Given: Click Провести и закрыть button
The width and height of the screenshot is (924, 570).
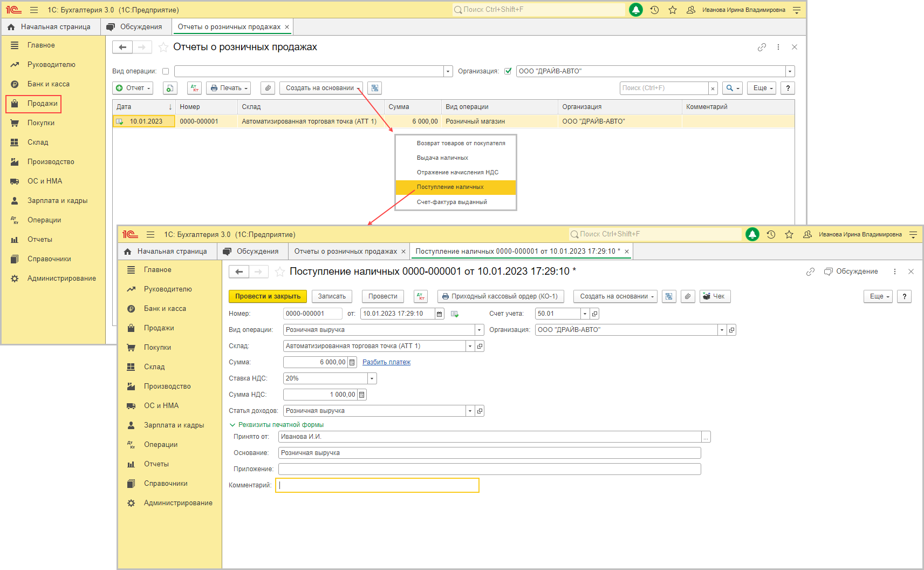Looking at the screenshot, I should (268, 296).
